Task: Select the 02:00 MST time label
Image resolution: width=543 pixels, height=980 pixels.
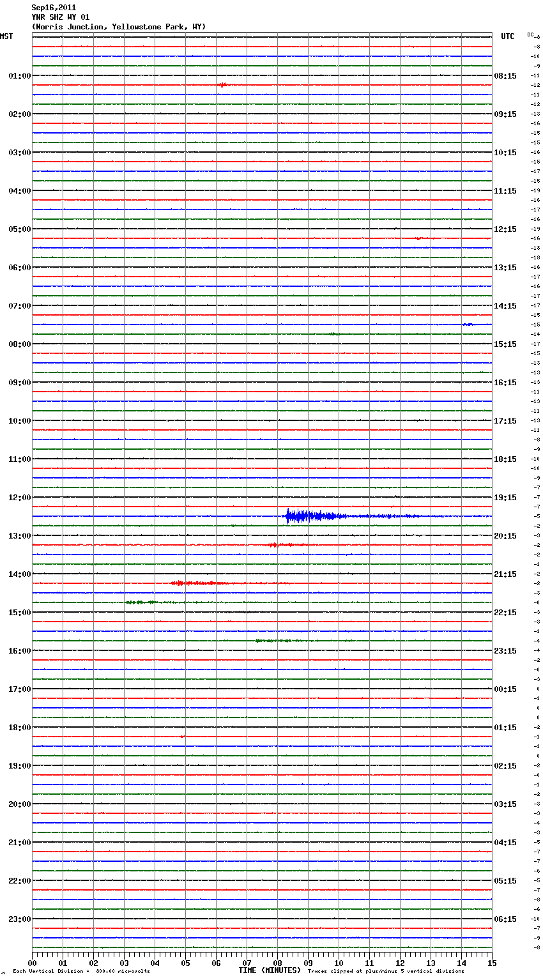Action: (20, 114)
